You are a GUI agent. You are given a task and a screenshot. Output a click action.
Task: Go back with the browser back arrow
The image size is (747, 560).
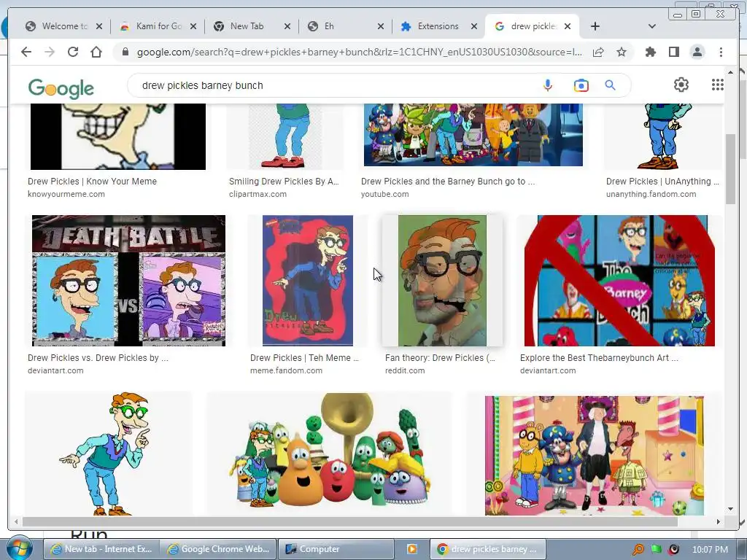26,52
